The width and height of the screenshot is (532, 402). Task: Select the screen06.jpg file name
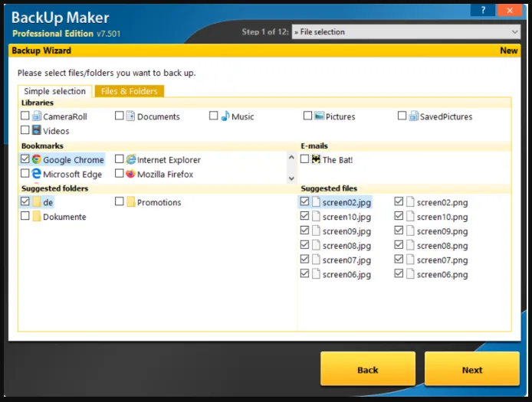pyautogui.click(x=346, y=275)
